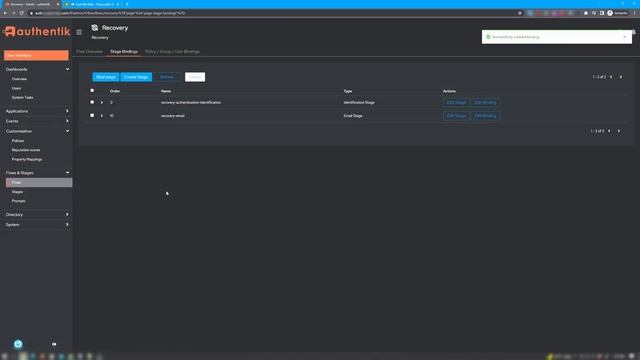The image size is (640, 360).
Task: Switch to the second browser tab
Action: click(x=92, y=4)
